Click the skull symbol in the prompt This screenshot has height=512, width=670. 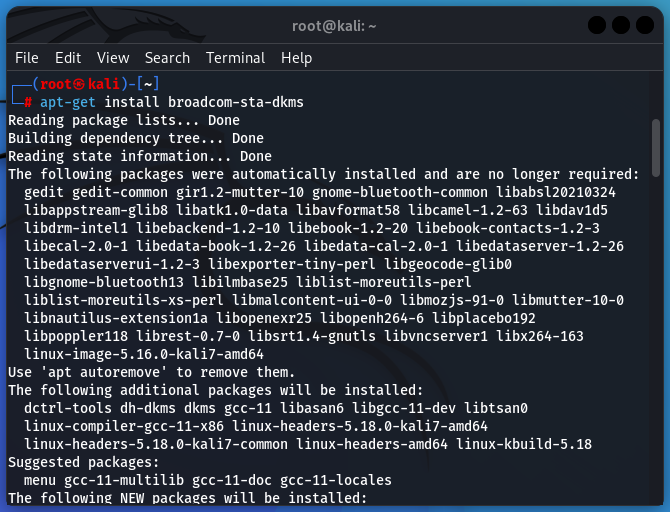78,84
